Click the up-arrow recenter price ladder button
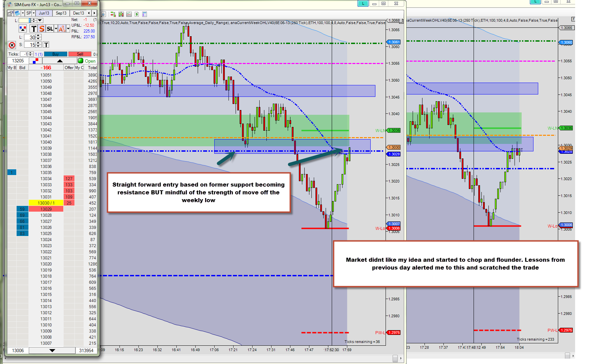This screenshot has height=364, width=589. coord(60,61)
